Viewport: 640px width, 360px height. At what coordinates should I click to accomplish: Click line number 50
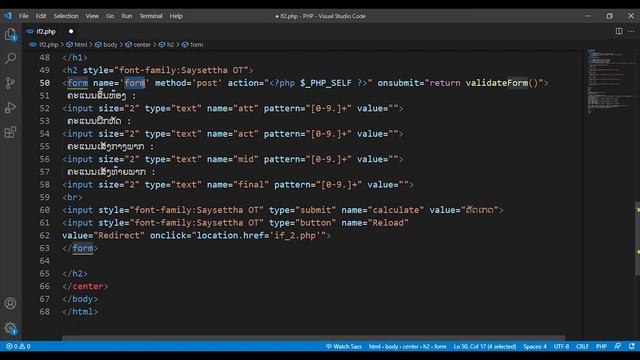tap(44, 83)
